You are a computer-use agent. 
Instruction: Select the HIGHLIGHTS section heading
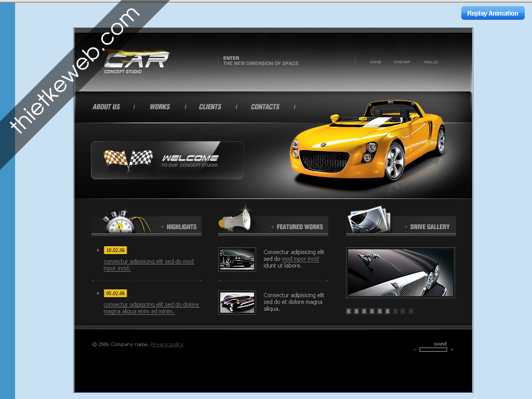(181, 227)
